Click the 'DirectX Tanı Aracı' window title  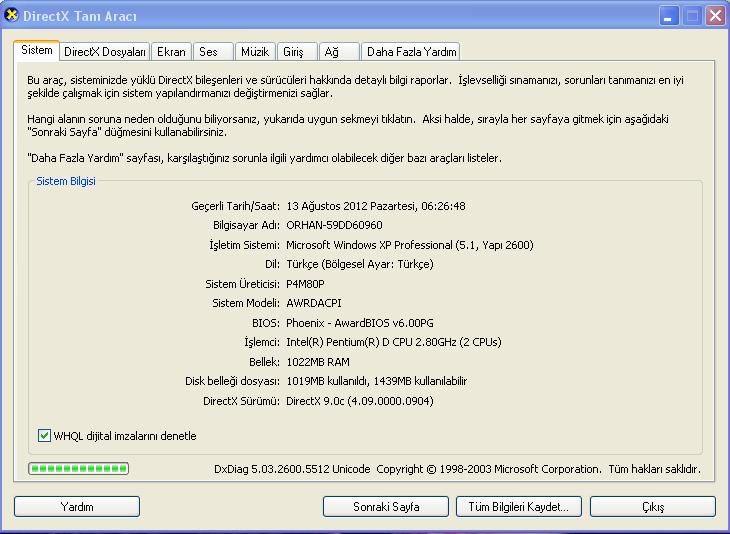80,16
